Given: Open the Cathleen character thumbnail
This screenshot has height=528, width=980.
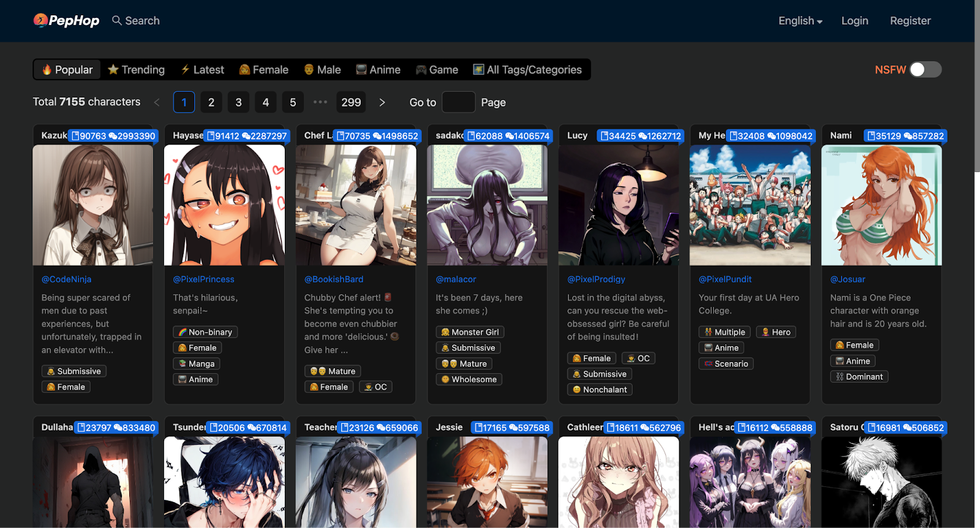Looking at the screenshot, I should [619, 482].
